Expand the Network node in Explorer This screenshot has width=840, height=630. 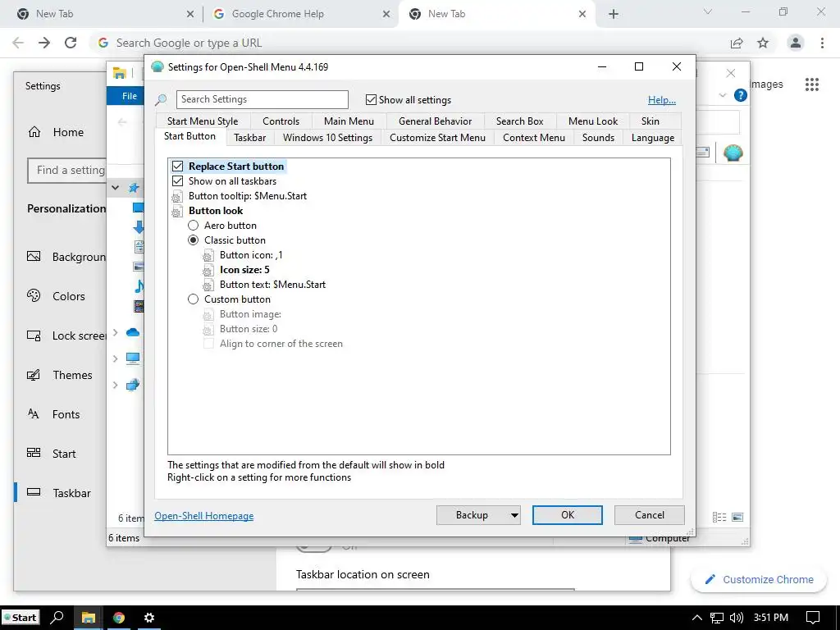tap(115, 385)
